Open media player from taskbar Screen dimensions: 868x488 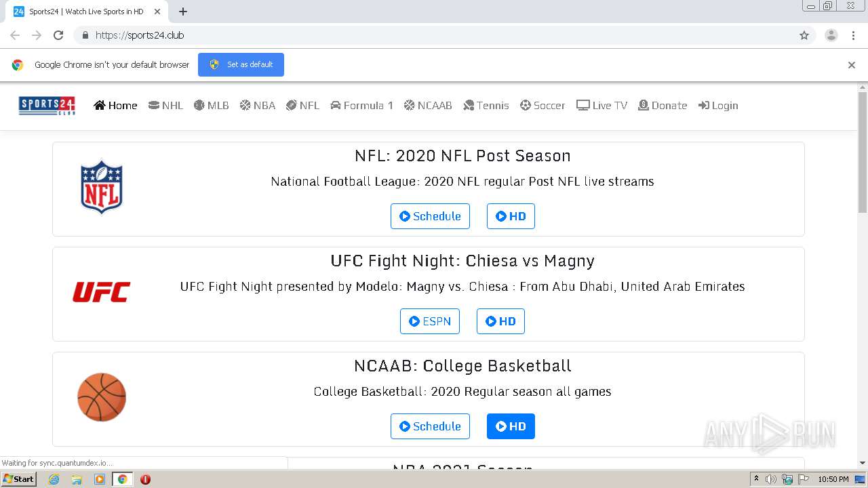(x=100, y=479)
